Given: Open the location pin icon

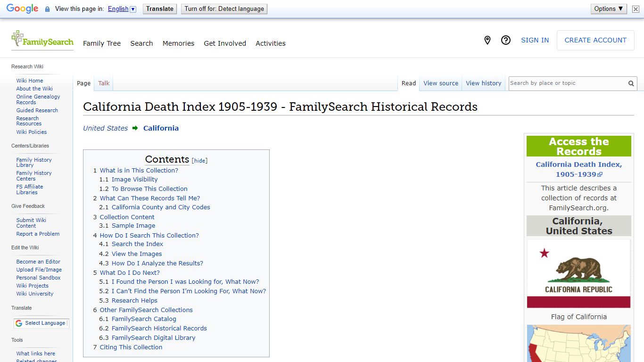Looking at the screenshot, I should tap(487, 41).
